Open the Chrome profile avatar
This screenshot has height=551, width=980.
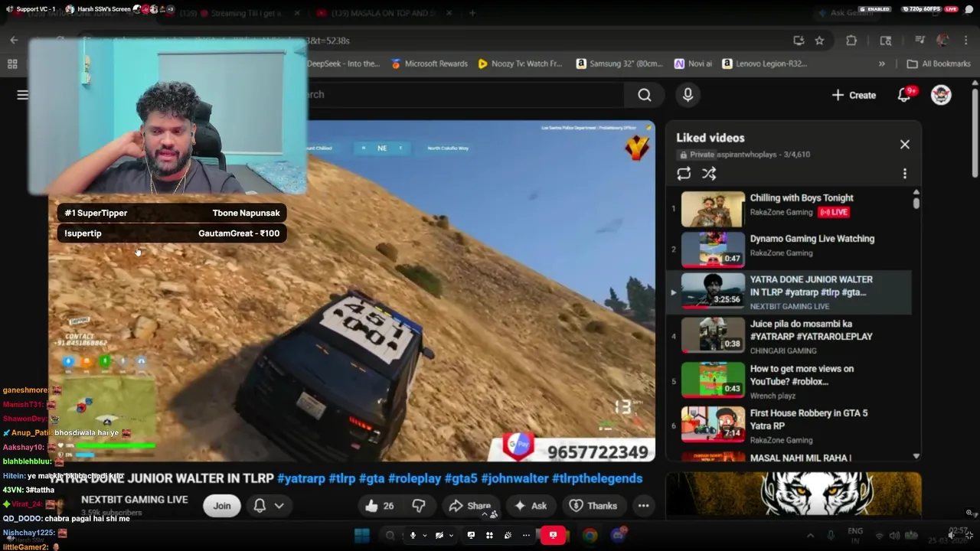(942, 41)
